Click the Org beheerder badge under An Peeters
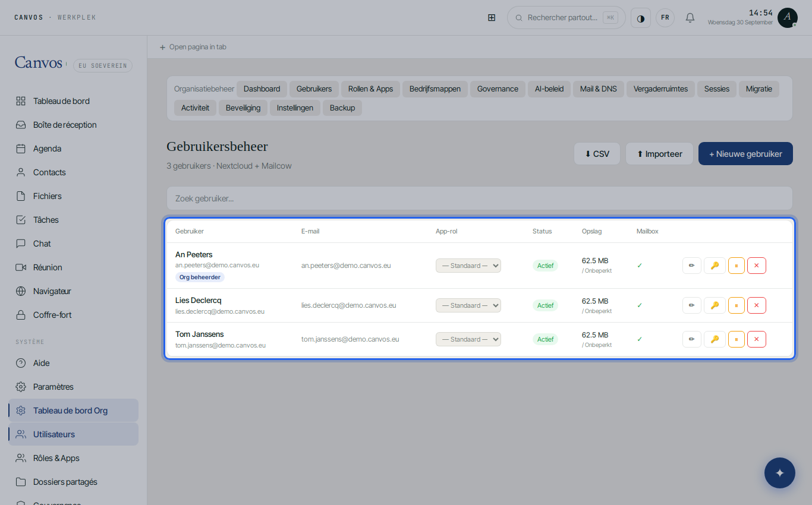Screen dimensions: 812x505 [200, 277]
